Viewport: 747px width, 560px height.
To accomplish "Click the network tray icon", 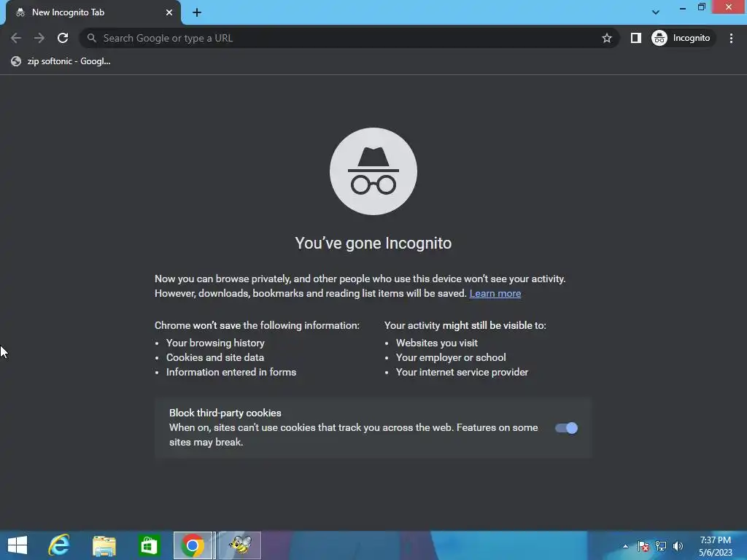I will 661,546.
